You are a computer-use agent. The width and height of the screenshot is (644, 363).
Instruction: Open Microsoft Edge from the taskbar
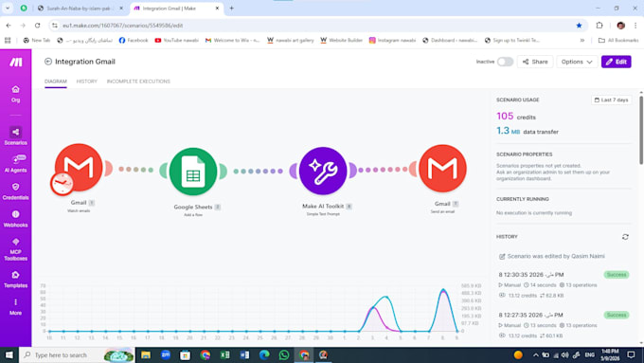pos(264,354)
